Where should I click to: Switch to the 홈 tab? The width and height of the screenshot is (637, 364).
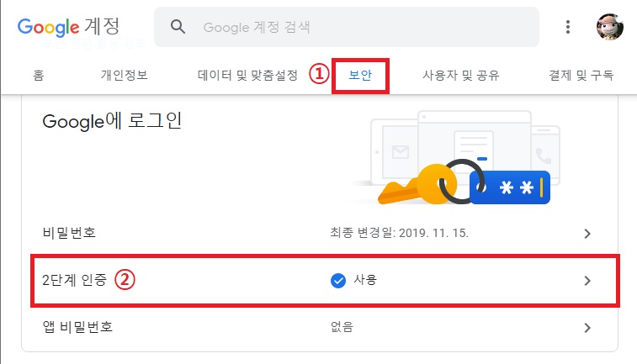39,75
